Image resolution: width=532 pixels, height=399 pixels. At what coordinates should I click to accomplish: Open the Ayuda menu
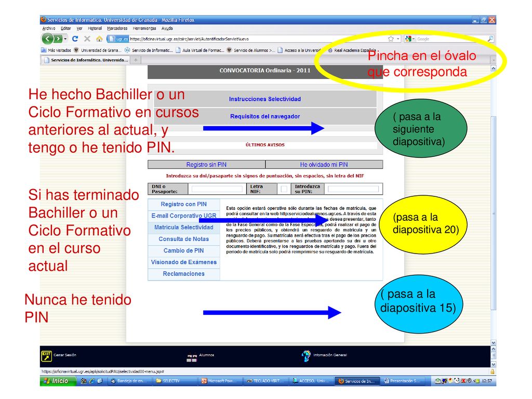[x=167, y=29]
